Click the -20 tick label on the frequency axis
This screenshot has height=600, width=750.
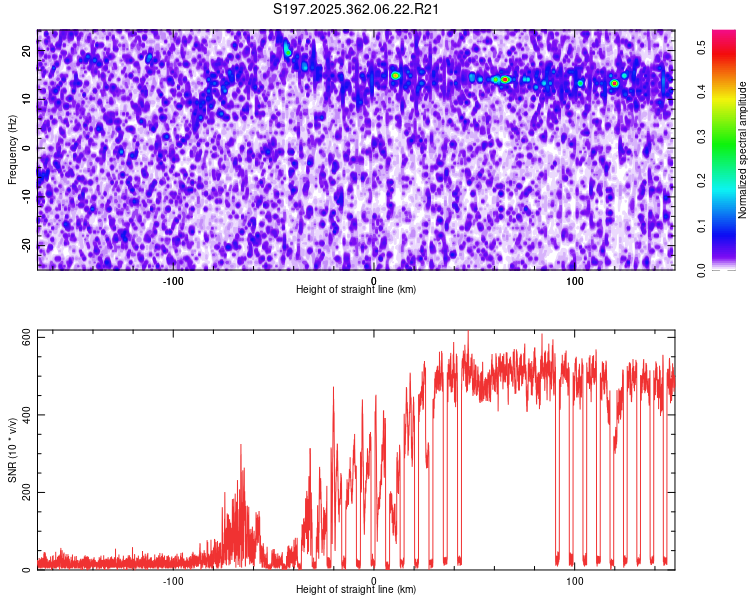pyautogui.click(x=26, y=245)
